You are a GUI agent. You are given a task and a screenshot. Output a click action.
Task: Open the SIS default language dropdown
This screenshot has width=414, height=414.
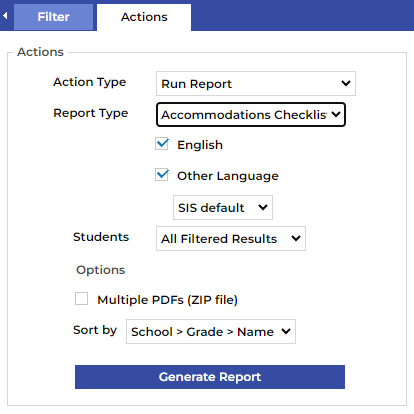point(223,207)
